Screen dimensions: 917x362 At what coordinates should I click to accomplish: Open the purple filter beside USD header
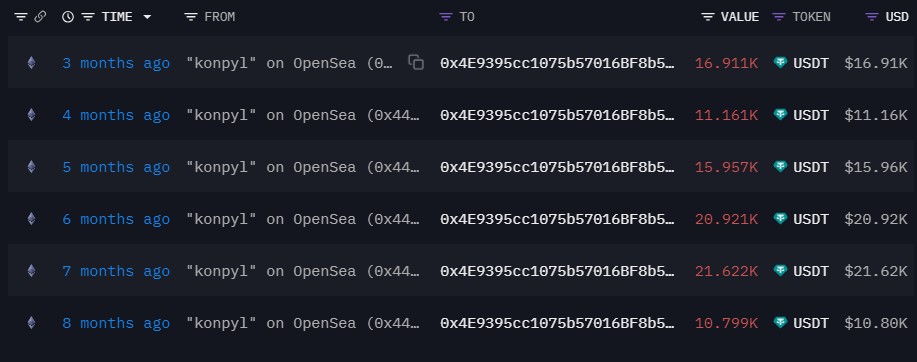tap(872, 17)
